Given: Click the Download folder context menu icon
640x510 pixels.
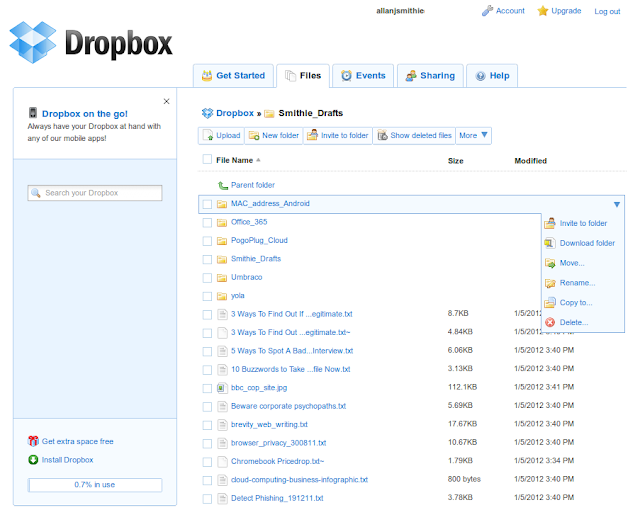Looking at the screenshot, I should 550,243.
